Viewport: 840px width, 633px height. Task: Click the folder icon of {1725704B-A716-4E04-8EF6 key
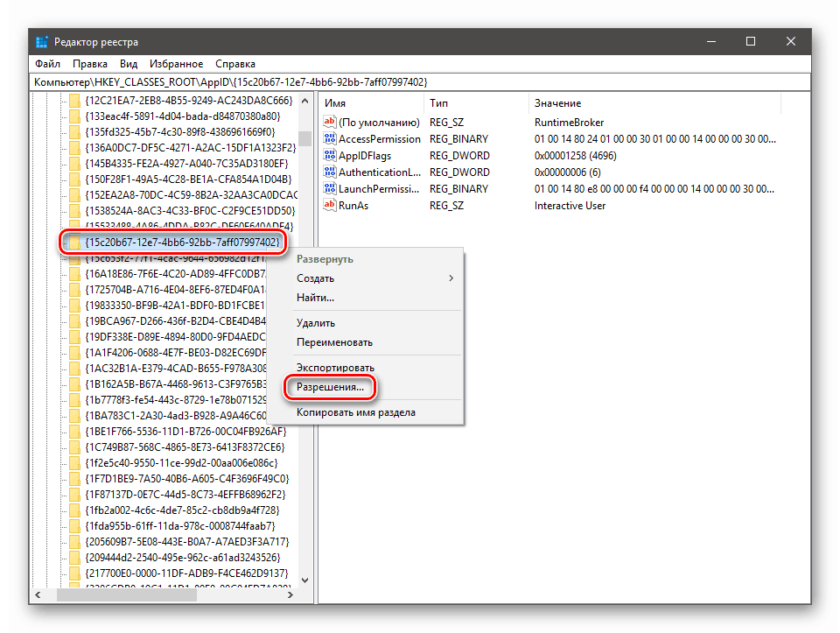74,290
